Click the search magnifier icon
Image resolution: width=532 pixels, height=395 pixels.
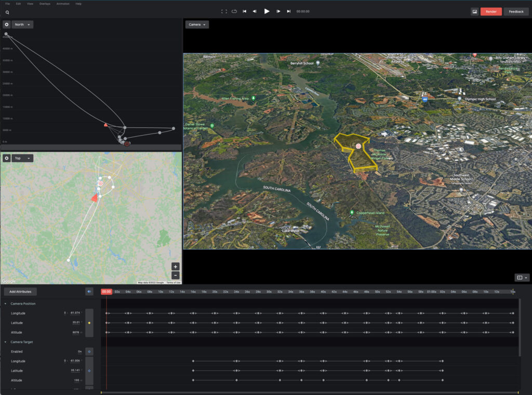tap(7, 12)
